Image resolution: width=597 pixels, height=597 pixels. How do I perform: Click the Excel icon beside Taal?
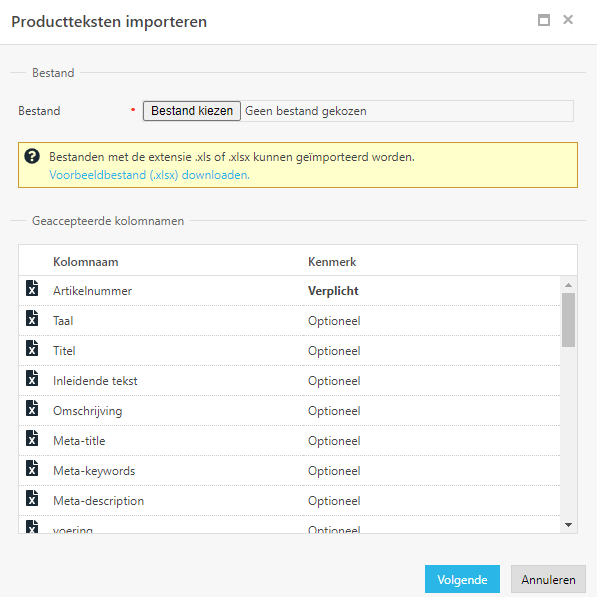(32, 318)
